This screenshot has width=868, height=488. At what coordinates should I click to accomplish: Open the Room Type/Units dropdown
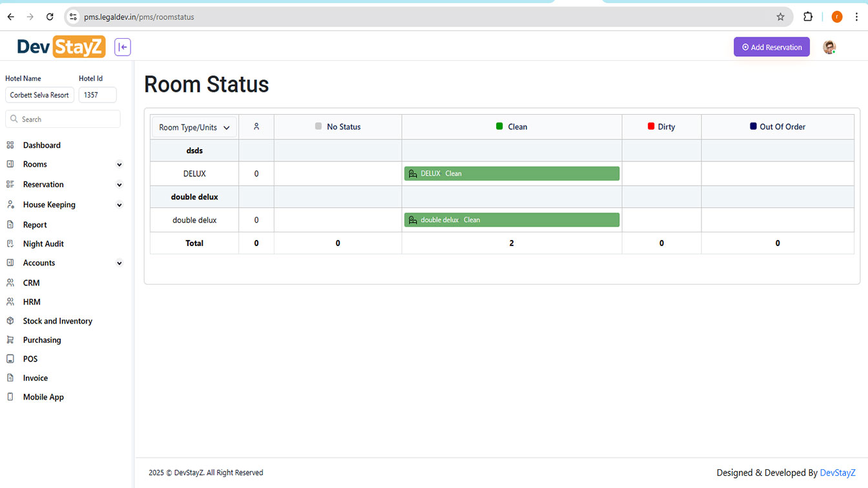(194, 127)
